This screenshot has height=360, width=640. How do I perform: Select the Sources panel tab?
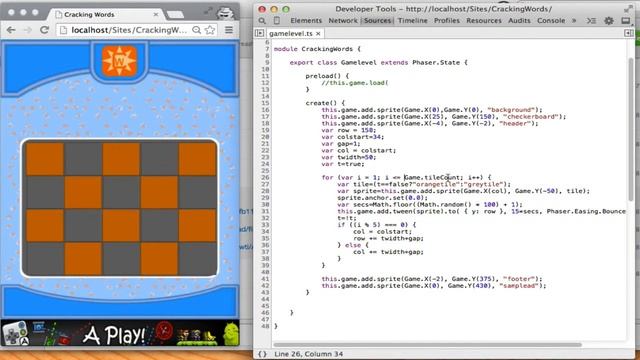[x=377, y=20]
